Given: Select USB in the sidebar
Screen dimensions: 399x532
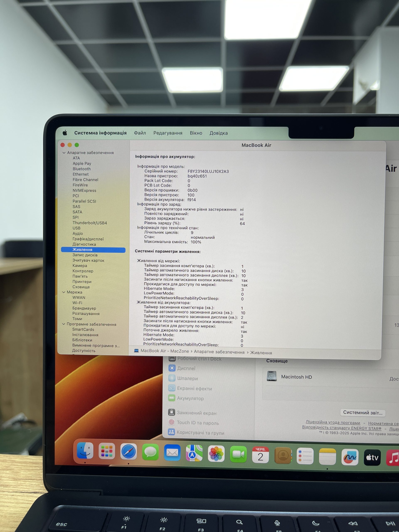Looking at the screenshot, I should pos(76,228).
